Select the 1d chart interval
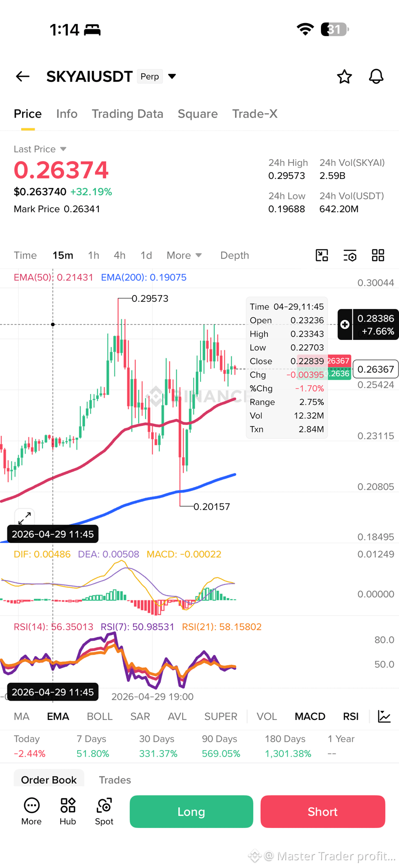This screenshot has height=868, width=399. 146,255
